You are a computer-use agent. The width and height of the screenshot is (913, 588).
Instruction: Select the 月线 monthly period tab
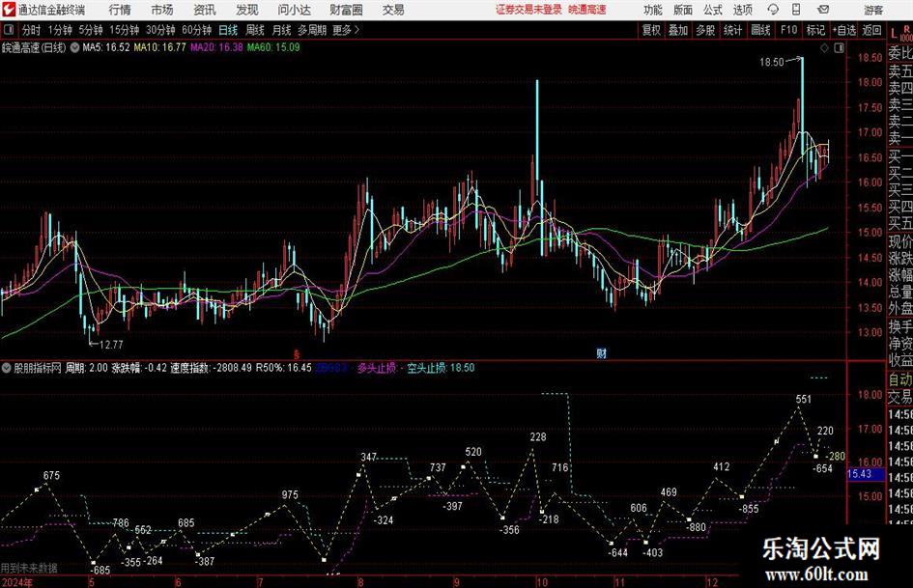[x=281, y=30]
